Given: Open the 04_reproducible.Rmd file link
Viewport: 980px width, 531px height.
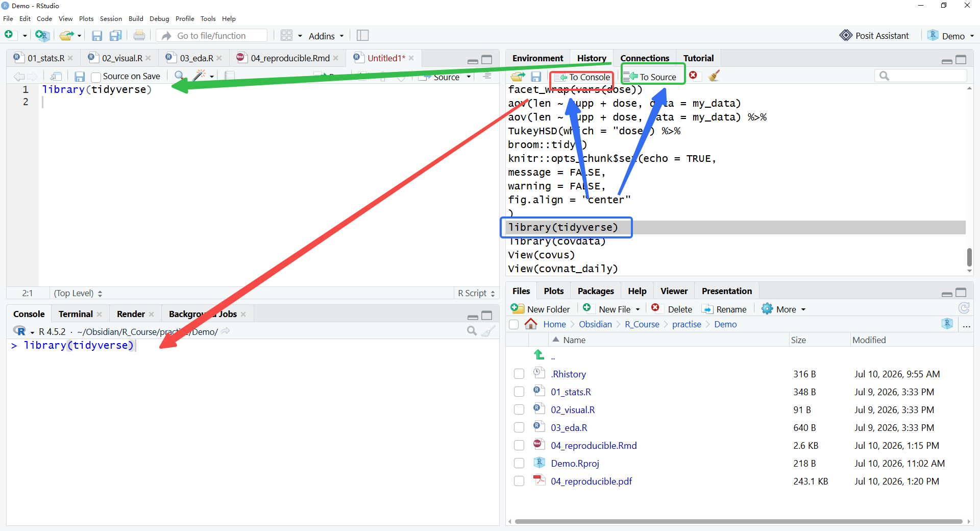Looking at the screenshot, I should [594, 445].
